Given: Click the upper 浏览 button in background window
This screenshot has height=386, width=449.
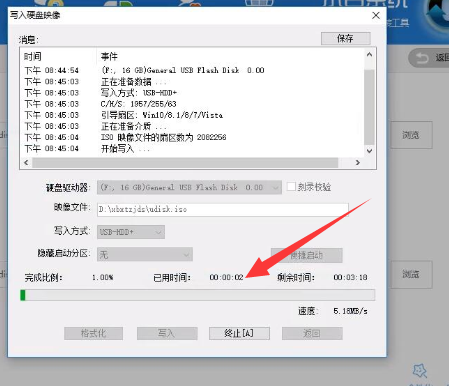Looking at the screenshot, I should (411, 135).
